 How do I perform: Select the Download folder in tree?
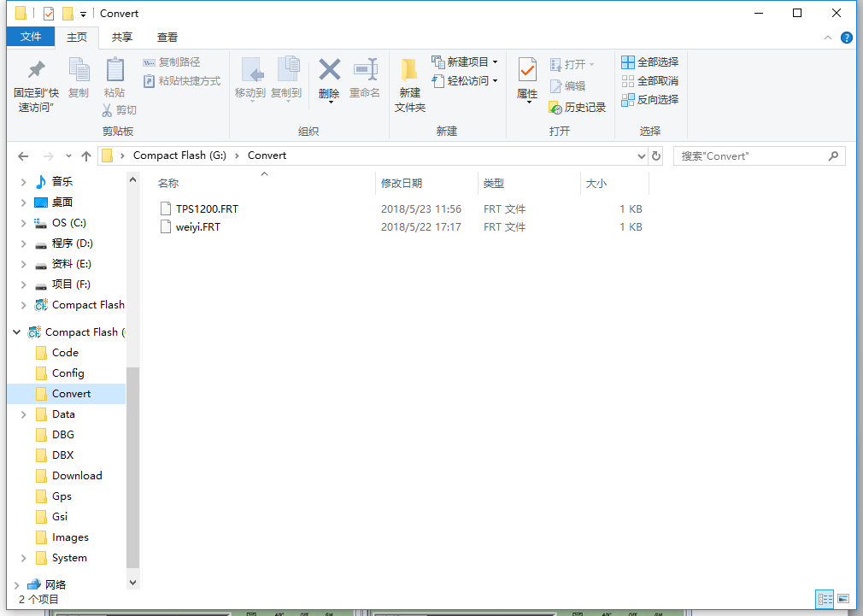(77, 476)
